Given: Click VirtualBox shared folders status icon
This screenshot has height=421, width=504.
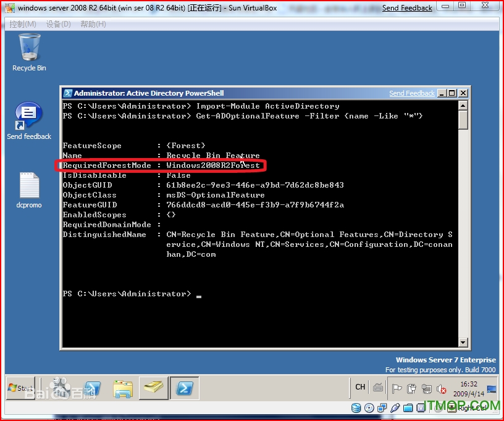Looking at the screenshot, I should click(408, 408).
